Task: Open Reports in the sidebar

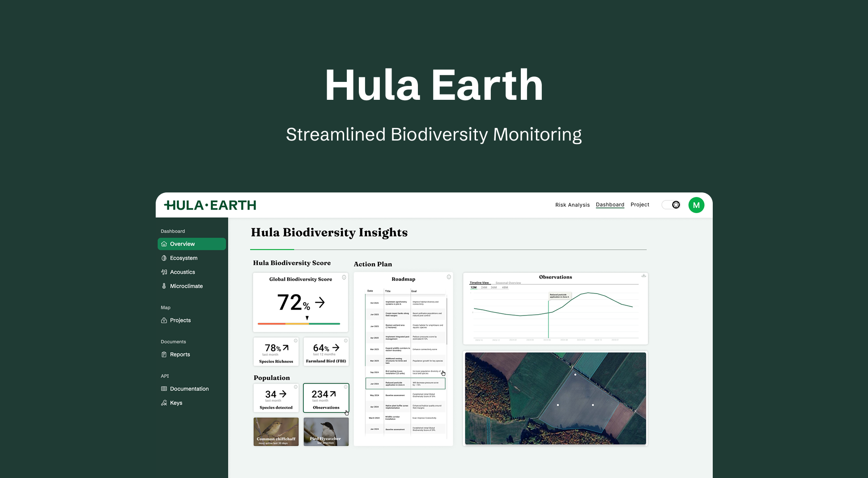Action: tap(180, 354)
